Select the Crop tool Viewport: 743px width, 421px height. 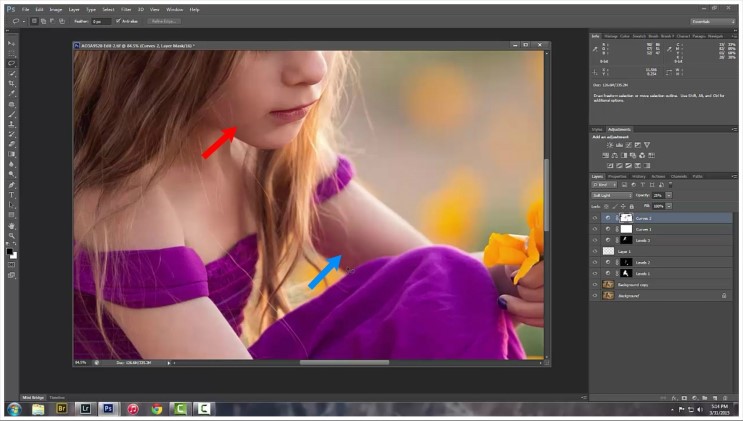pyautogui.click(x=12, y=83)
